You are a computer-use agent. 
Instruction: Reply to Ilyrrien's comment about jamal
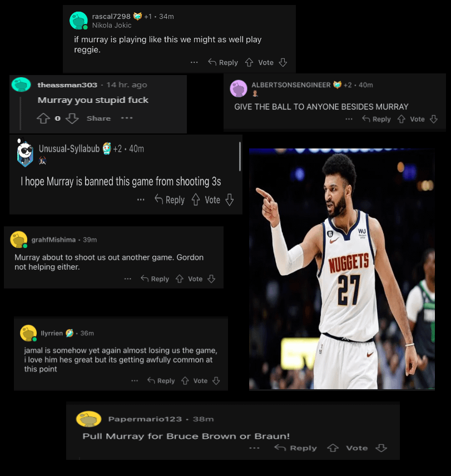point(161,381)
